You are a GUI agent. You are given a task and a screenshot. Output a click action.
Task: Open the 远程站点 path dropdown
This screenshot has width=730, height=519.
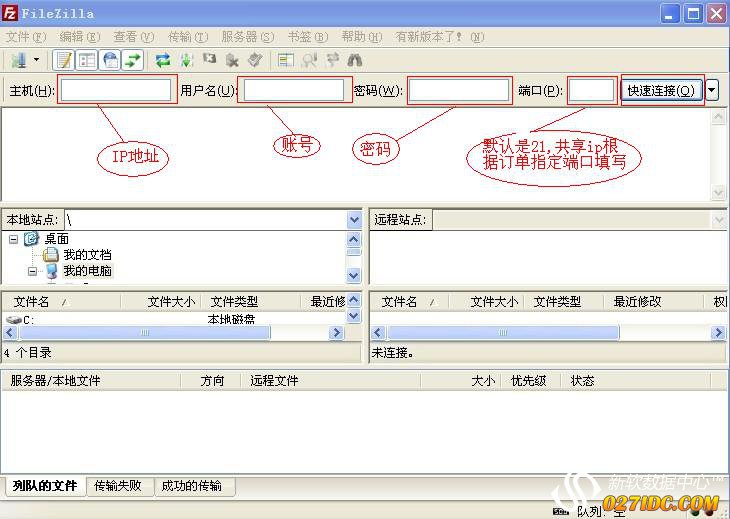tap(718, 220)
